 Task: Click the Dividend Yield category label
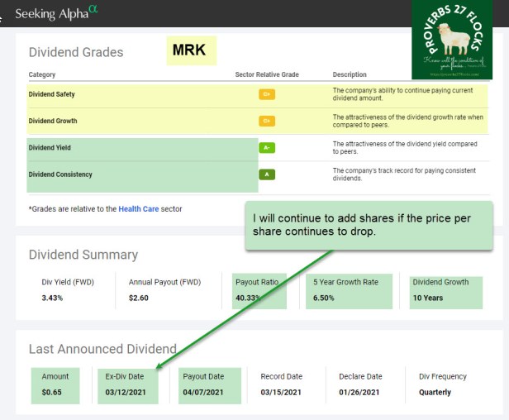pyautogui.click(x=50, y=148)
